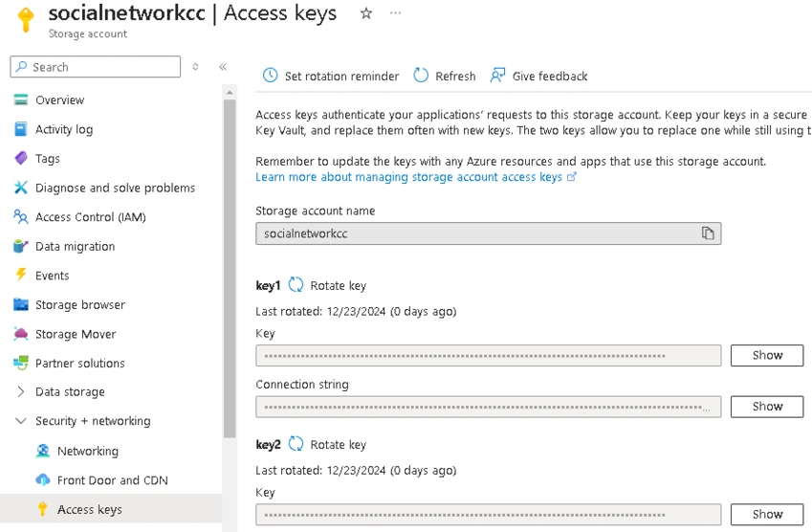This screenshot has height=532, width=812.
Task: Open Storage browser in the sidebar
Action: [80, 305]
